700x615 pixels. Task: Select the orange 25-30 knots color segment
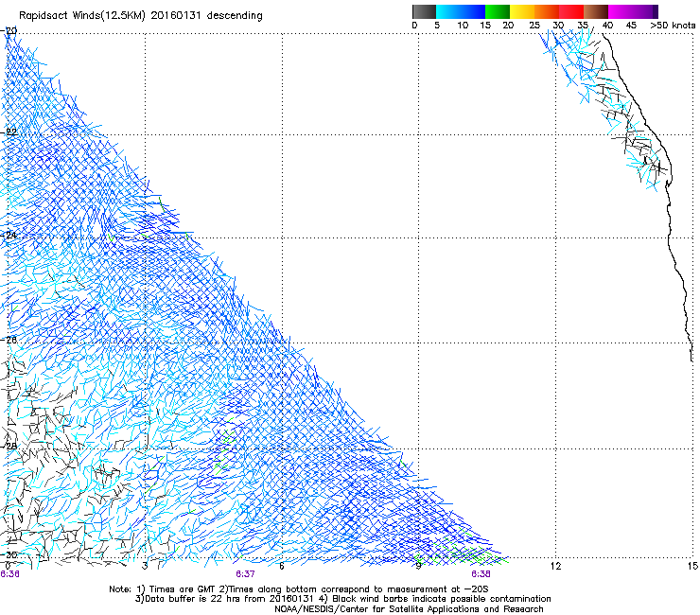click(x=547, y=11)
